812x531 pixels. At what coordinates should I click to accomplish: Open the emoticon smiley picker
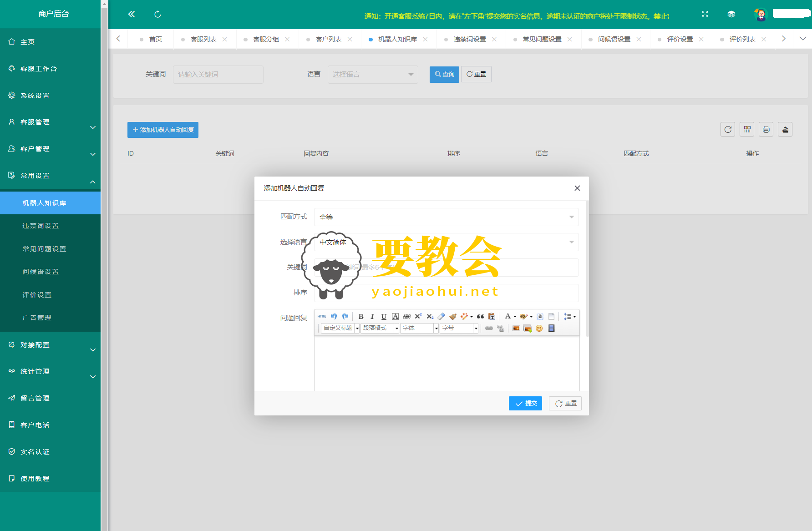point(539,328)
